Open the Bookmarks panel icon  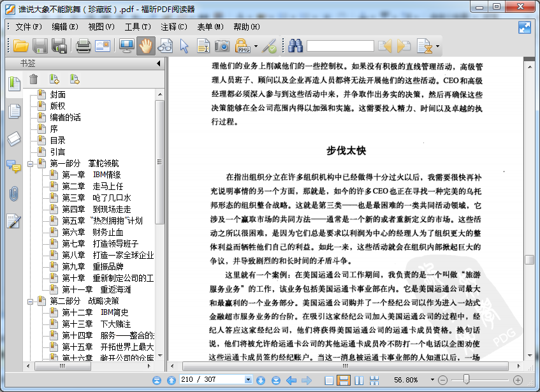[14, 84]
